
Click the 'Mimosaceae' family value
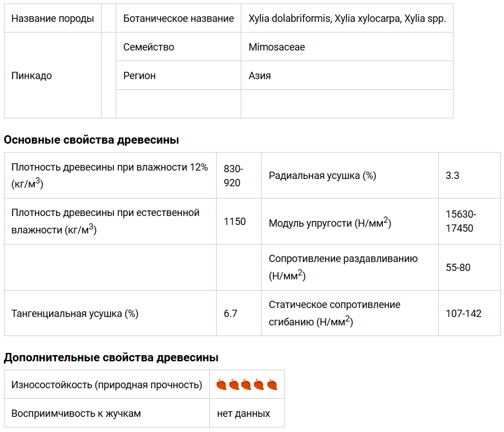point(277,47)
